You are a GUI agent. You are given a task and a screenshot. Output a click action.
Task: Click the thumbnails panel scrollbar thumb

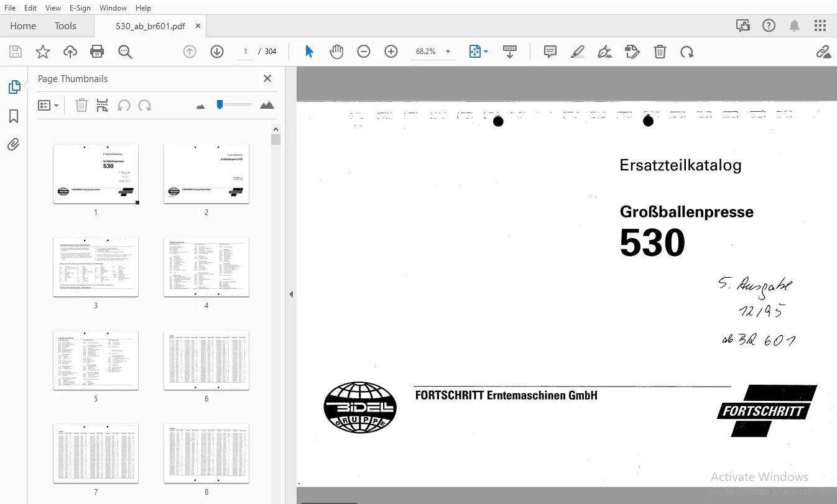[276, 139]
